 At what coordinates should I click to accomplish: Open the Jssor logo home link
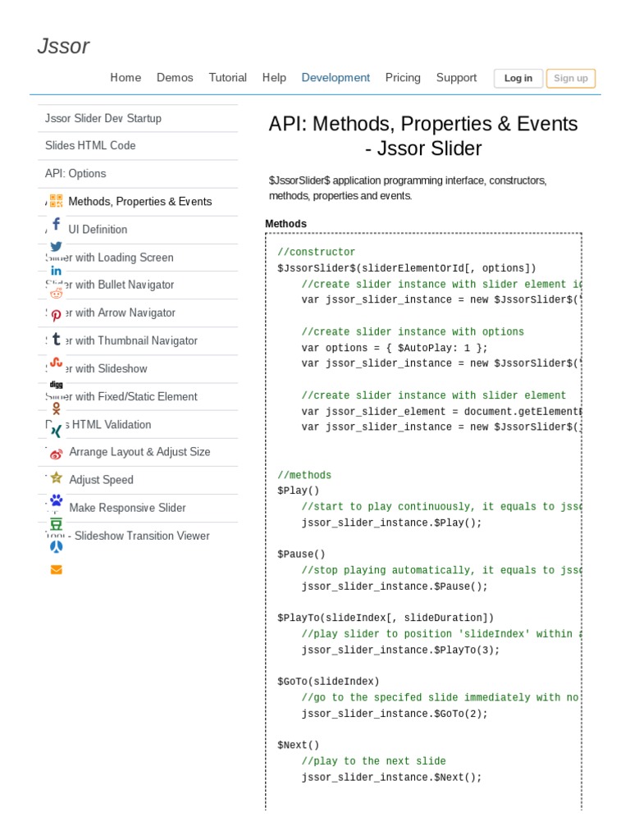pos(63,47)
